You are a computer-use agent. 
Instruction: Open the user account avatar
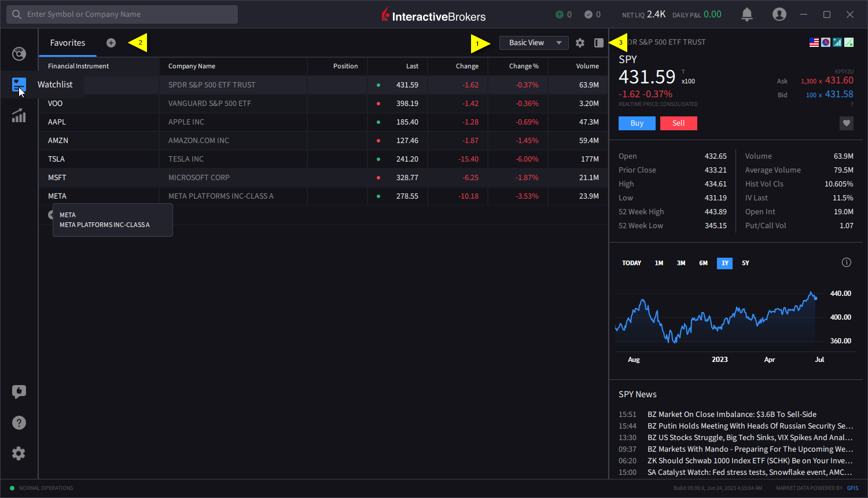click(x=779, y=14)
